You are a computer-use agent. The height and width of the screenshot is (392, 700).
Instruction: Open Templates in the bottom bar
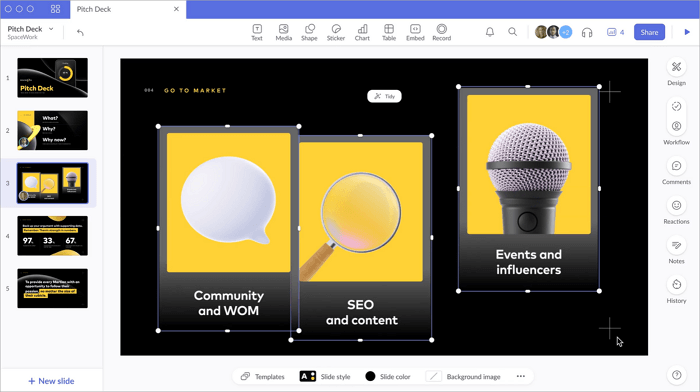click(262, 376)
